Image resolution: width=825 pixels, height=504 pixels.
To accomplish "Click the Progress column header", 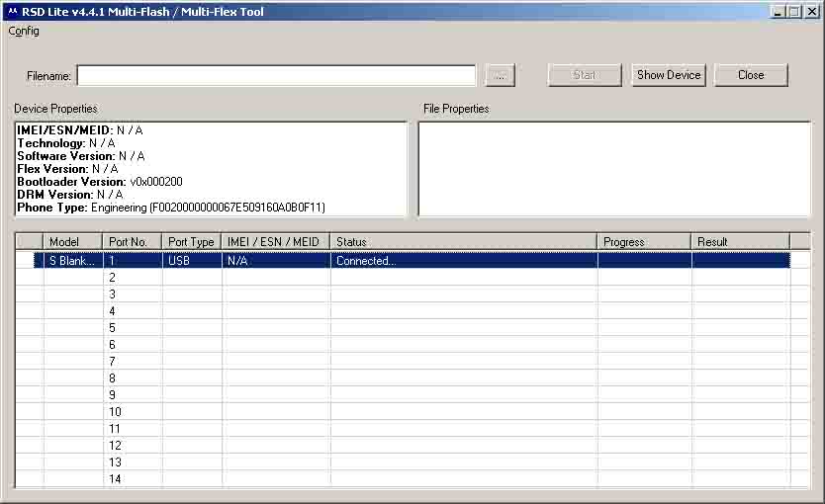I will (x=645, y=242).
